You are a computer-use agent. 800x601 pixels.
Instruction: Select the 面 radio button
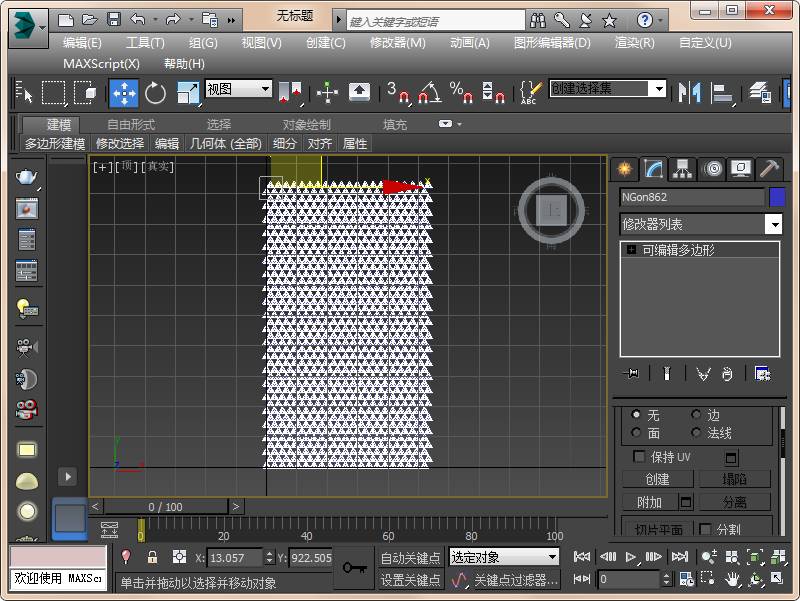point(636,433)
